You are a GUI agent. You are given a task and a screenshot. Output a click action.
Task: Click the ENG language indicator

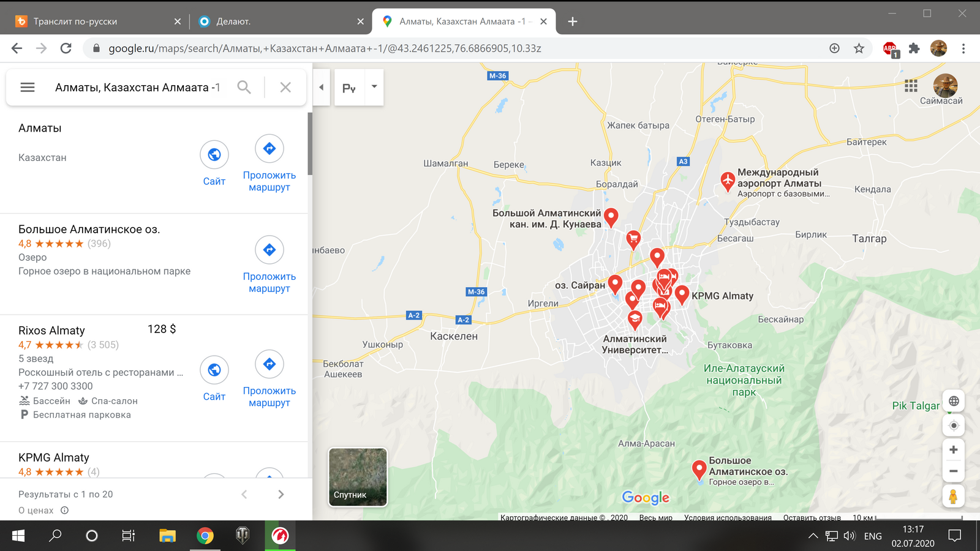coord(873,536)
